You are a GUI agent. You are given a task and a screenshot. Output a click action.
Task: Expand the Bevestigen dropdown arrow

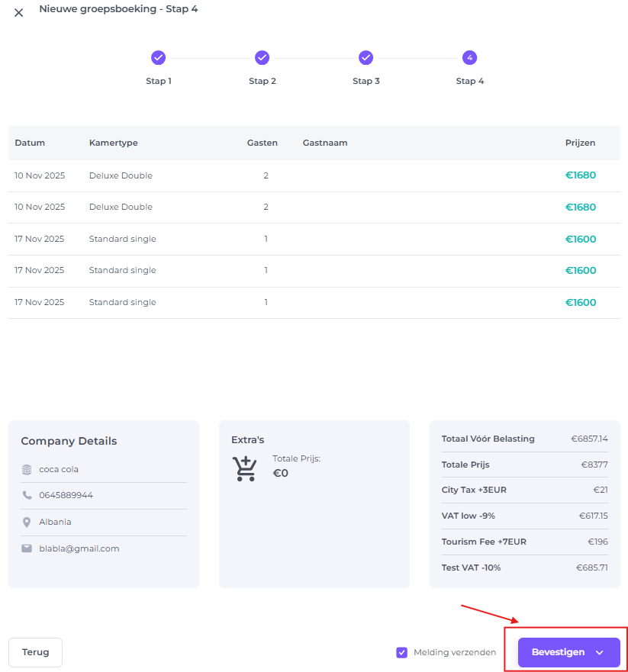pos(599,653)
